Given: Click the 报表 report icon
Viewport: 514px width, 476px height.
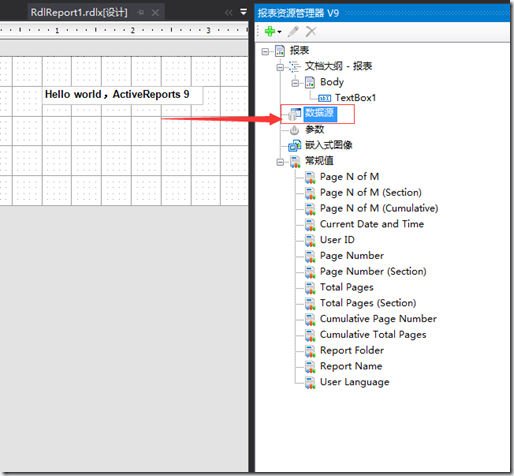Looking at the screenshot, I should [280, 51].
